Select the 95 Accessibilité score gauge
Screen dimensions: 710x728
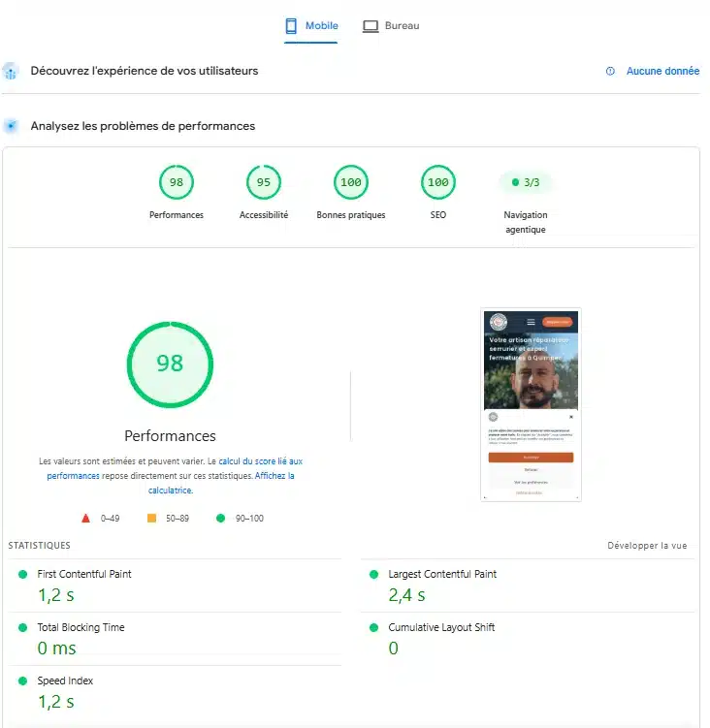tap(264, 182)
